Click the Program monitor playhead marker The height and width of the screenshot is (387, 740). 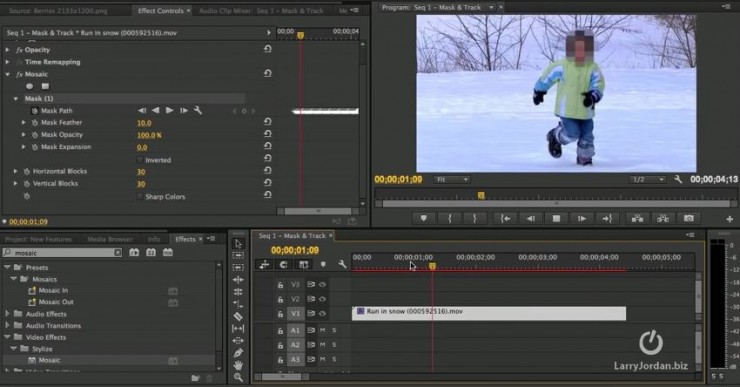pos(481,195)
